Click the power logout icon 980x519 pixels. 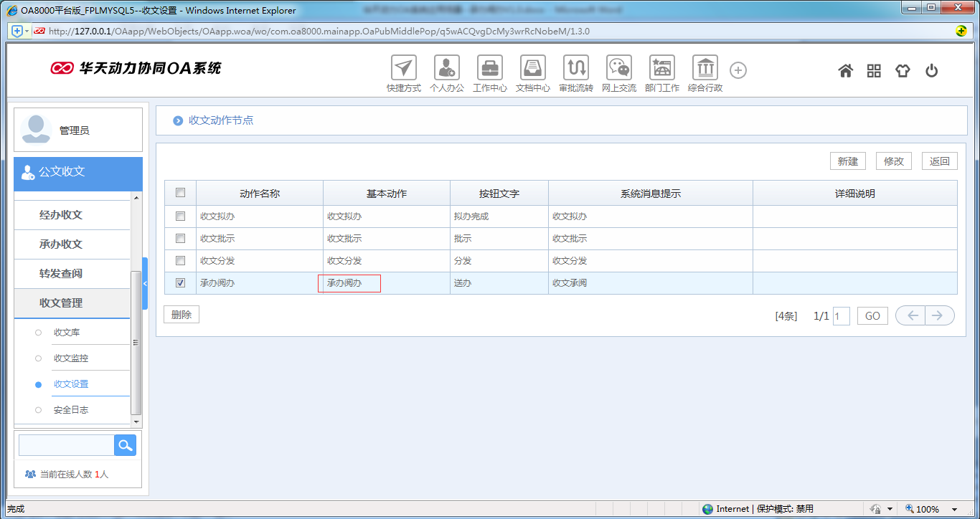click(932, 70)
